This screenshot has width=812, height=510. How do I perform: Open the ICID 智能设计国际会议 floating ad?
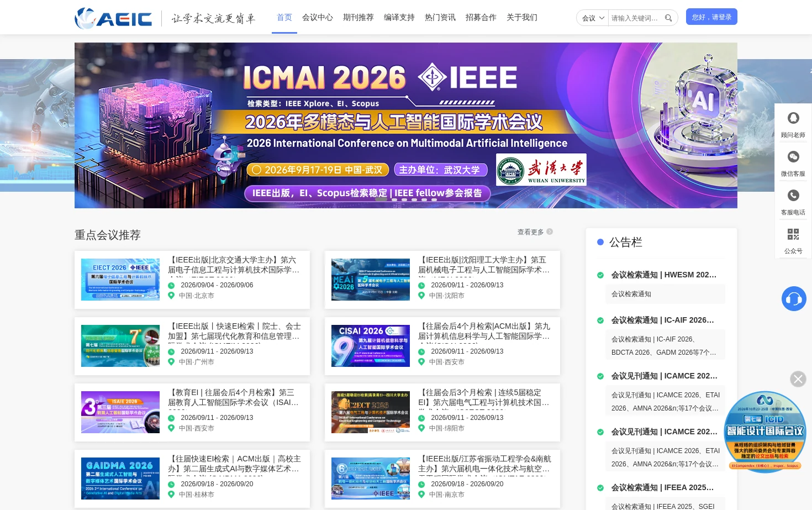click(764, 432)
